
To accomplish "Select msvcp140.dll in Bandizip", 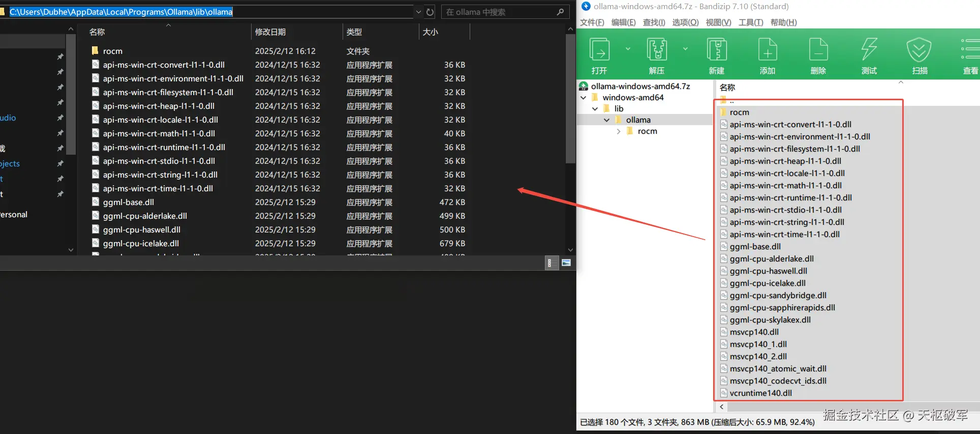I will click(x=754, y=332).
